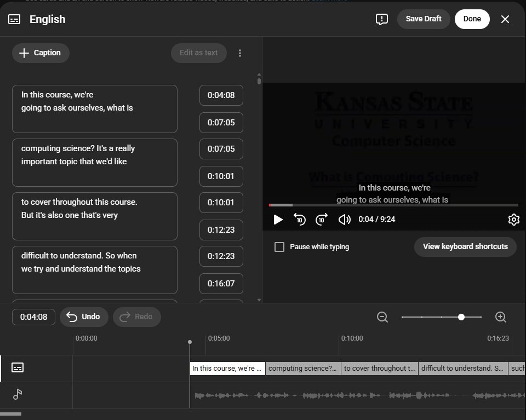This screenshot has width=526, height=420.
Task: View keyboard shortcuts
Action: tap(465, 247)
